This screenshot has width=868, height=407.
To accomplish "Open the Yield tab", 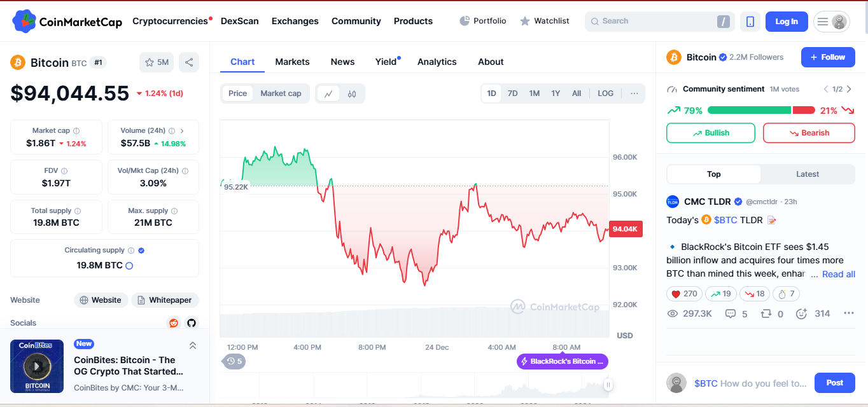I will (386, 62).
